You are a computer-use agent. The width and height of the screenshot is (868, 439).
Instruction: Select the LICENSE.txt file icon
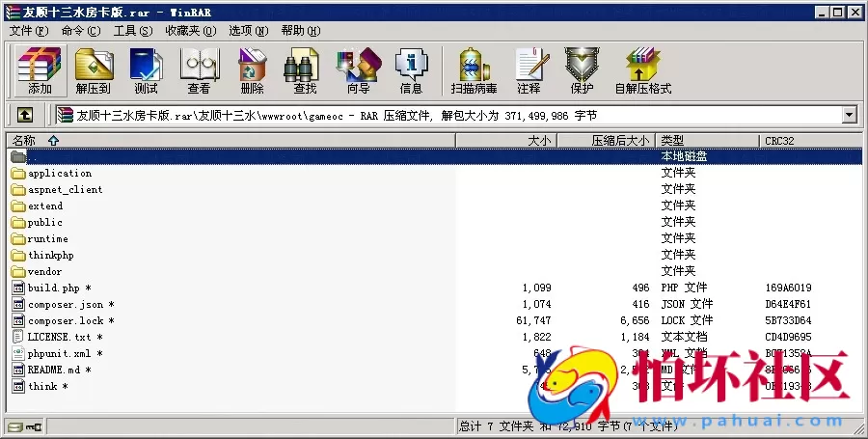pos(18,337)
